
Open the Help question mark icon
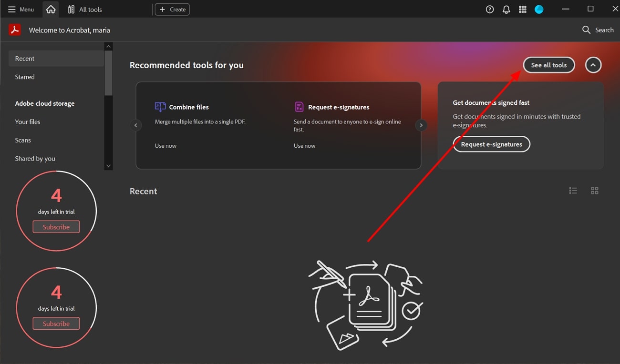pyautogui.click(x=490, y=10)
